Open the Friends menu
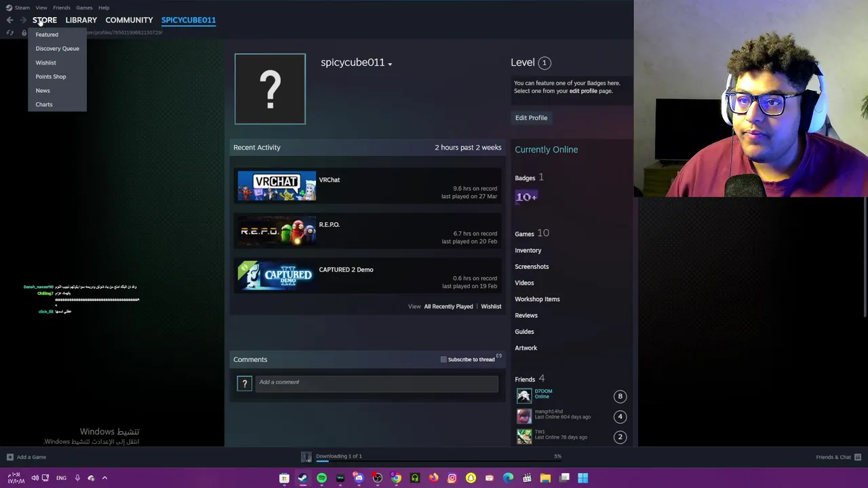Screen dimensions: 868x488 tap(62, 7)
